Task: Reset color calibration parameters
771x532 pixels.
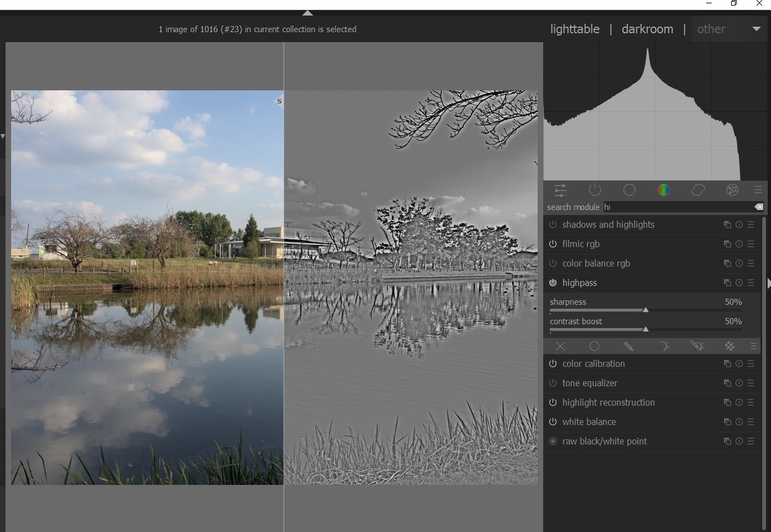Action: (739, 364)
